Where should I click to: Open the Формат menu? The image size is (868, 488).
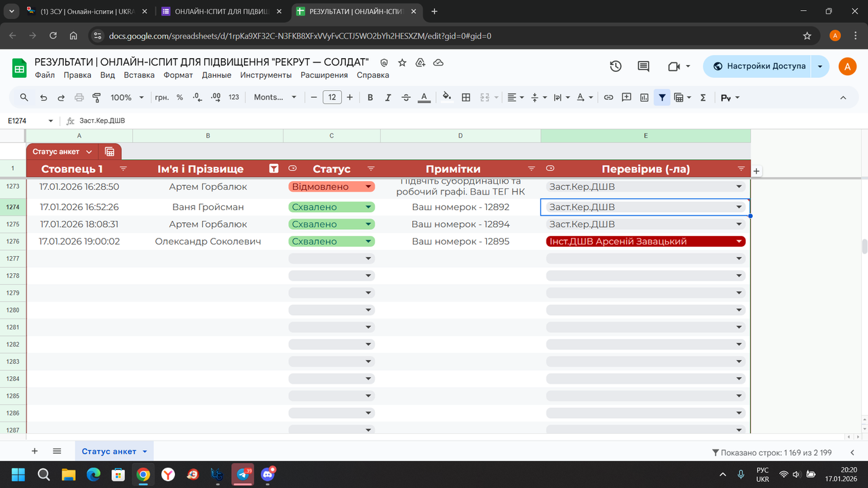click(x=178, y=75)
